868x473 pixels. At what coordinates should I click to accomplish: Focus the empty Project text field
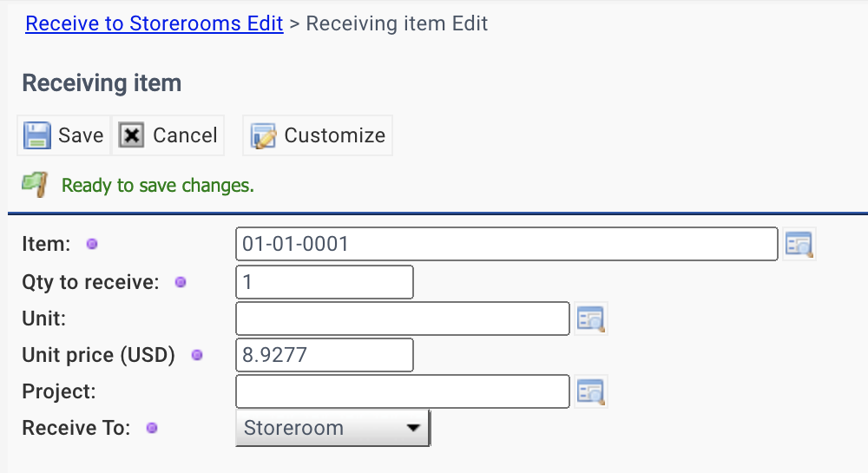click(403, 391)
